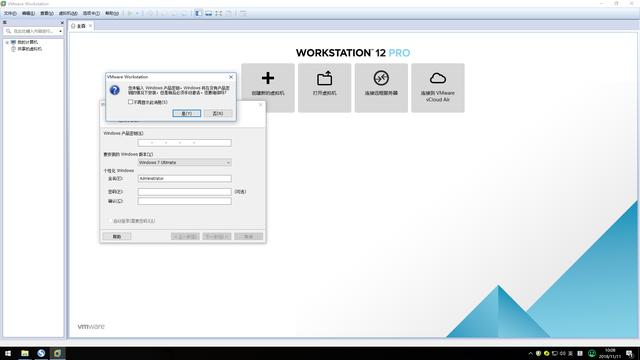Click the volume speaker tray icon
The height and width of the screenshot is (360, 640).
click(562, 353)
